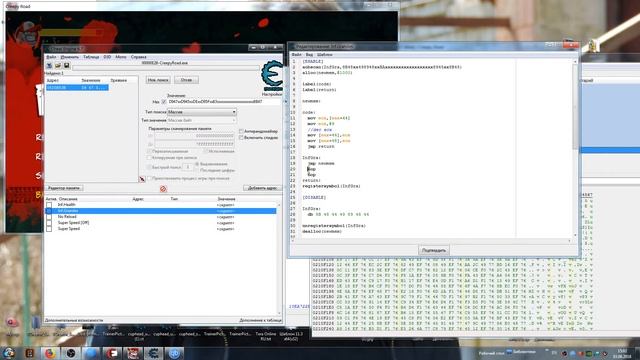Toggle pause game process while scanning checkbox
The image size is (640, 360).
[x=149, y=178]
